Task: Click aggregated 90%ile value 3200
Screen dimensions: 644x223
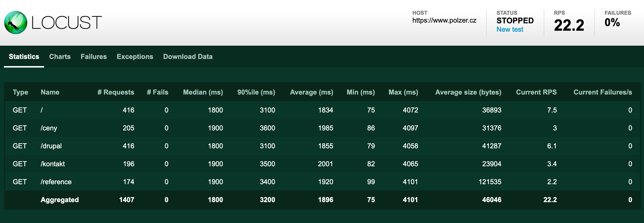Action: point(268,200)
